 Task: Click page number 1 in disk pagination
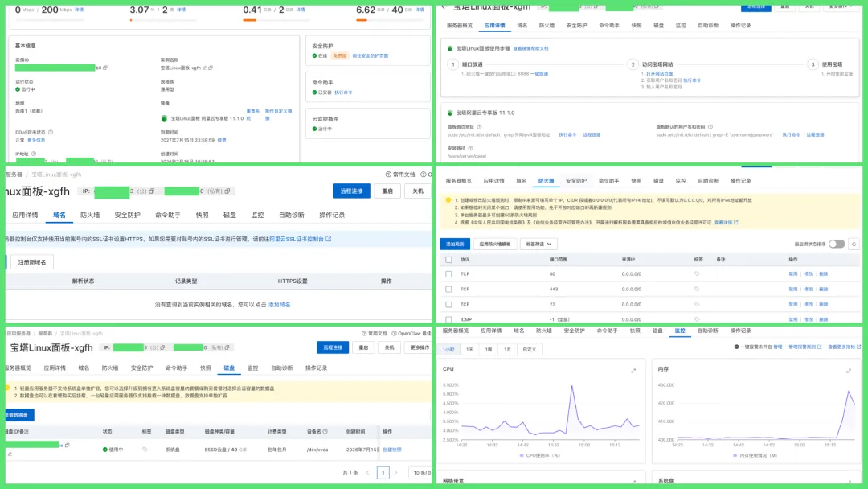pyautogui.click(x=383, y=472)
